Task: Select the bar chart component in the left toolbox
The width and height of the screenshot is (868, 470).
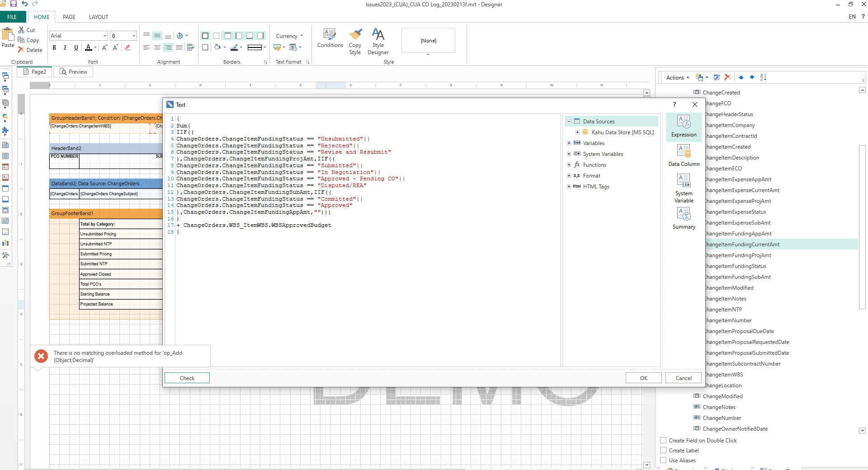Action: [6, 243]
